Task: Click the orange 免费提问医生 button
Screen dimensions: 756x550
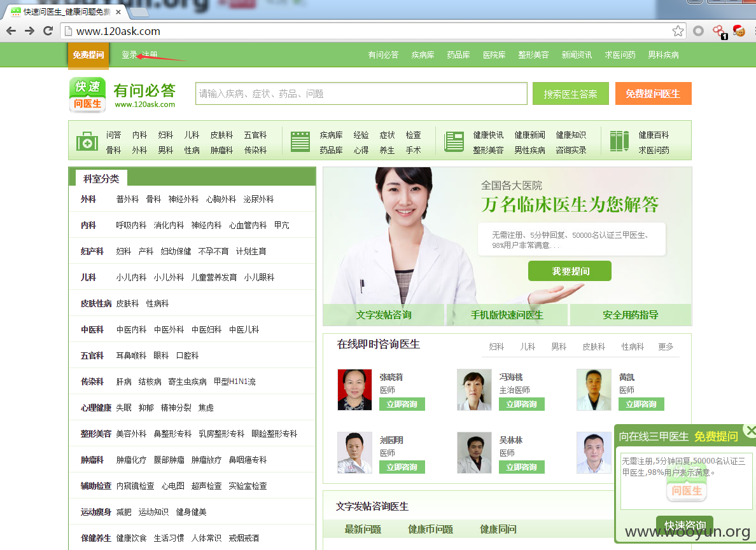Action: pos(654,94)
